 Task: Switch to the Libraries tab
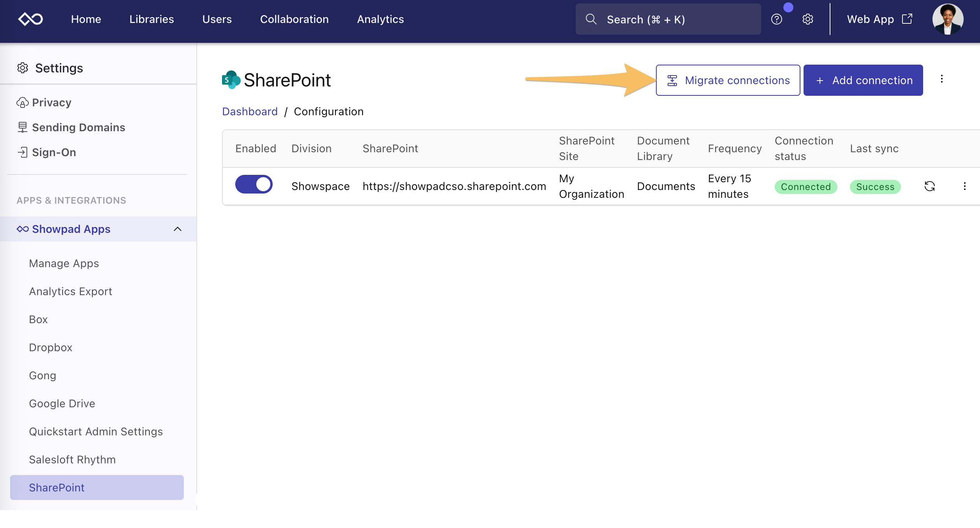[152, 19]
